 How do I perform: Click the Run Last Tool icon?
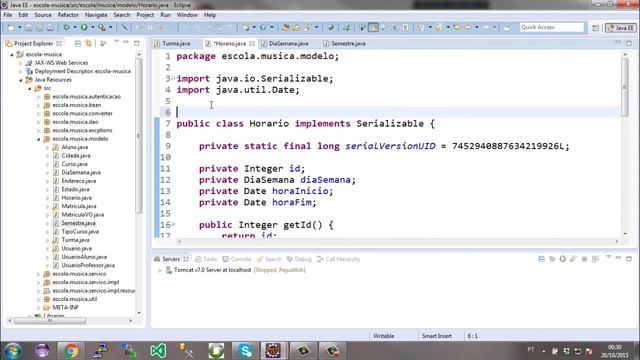click(x=102, y=27)
